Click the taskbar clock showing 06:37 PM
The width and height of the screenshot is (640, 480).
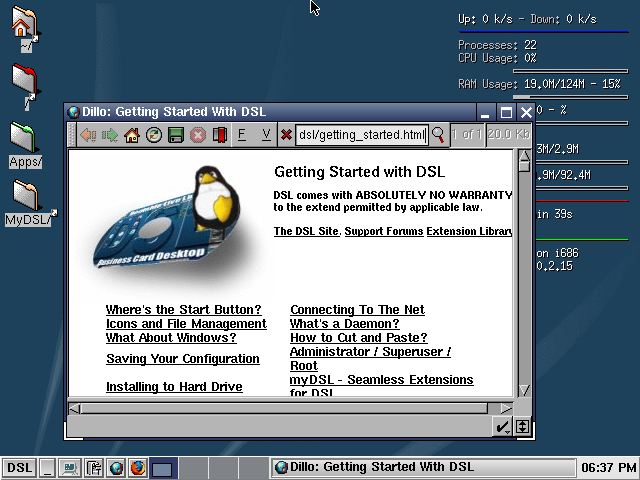point(609,467)
